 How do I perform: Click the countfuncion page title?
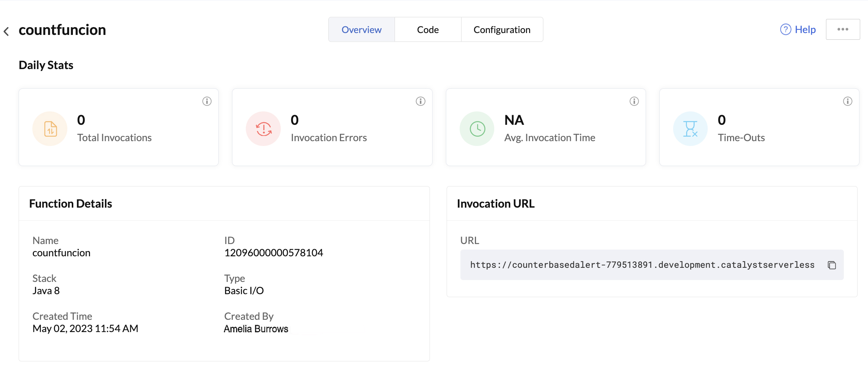62,30
